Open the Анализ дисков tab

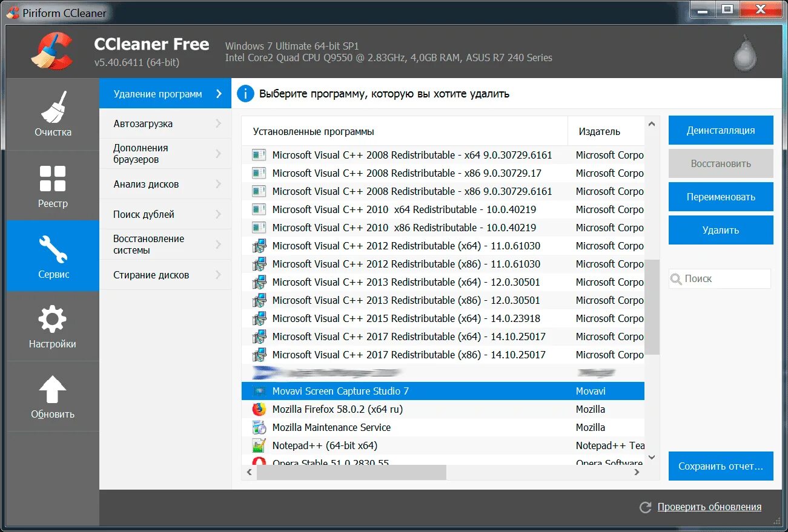(x=165, y=184)
